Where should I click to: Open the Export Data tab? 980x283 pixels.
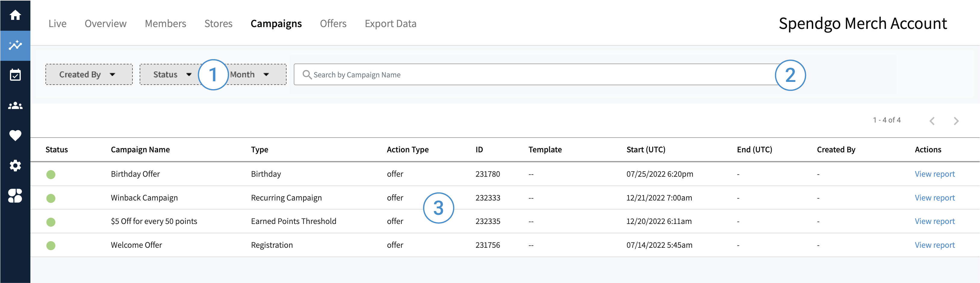pos(390,23)
